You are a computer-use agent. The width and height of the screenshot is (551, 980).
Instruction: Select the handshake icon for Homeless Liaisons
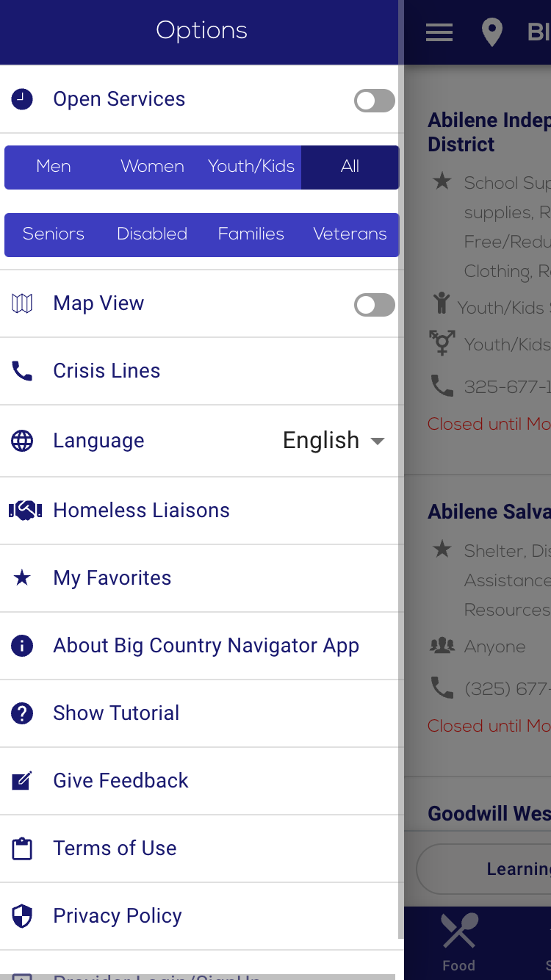pyautogui.click(x=24, y=509)
